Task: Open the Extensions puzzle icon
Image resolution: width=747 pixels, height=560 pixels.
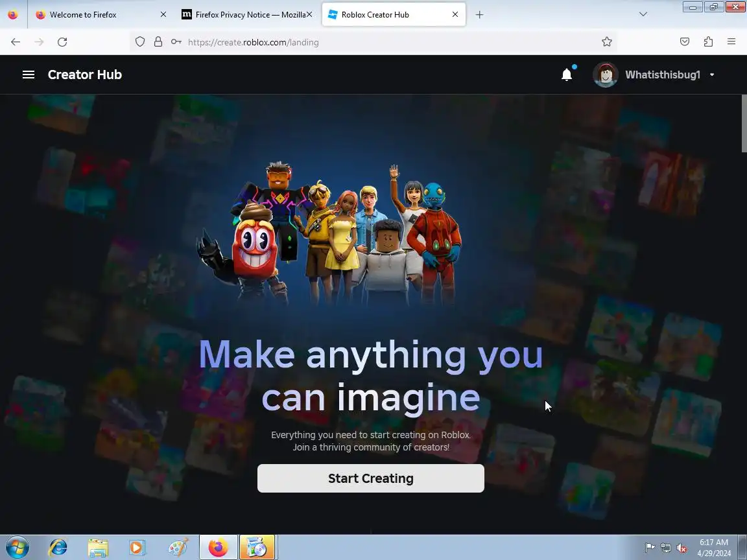Action: point(708,42)
